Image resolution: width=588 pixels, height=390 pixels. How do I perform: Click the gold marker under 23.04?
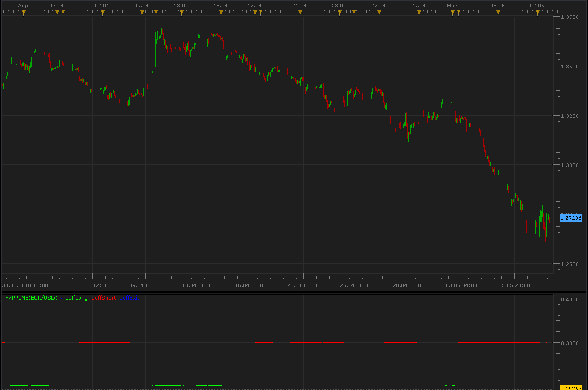click(x=339, y=12)
